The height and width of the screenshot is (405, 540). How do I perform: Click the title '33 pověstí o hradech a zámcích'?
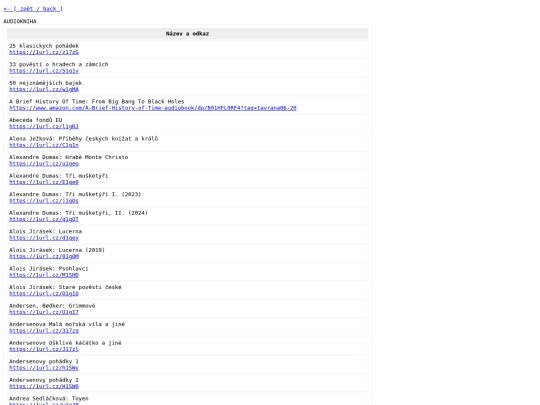coord(59,64)
